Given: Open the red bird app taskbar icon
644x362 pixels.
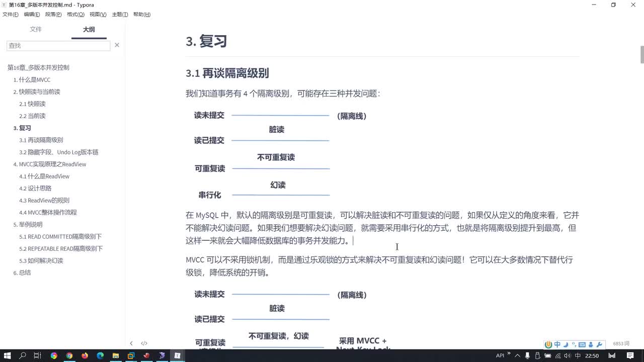Looking at the screenshot, I should (x=146, y=355).
